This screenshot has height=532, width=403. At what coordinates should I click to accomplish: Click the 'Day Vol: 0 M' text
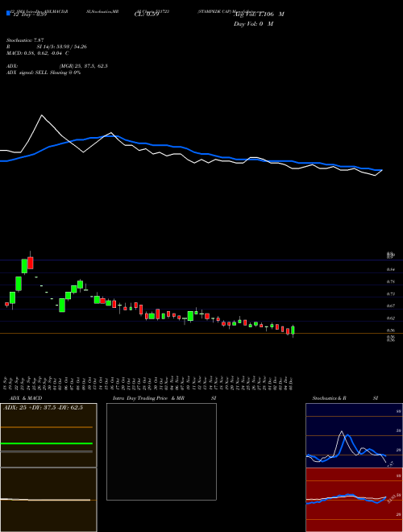[x=253, y=23]
